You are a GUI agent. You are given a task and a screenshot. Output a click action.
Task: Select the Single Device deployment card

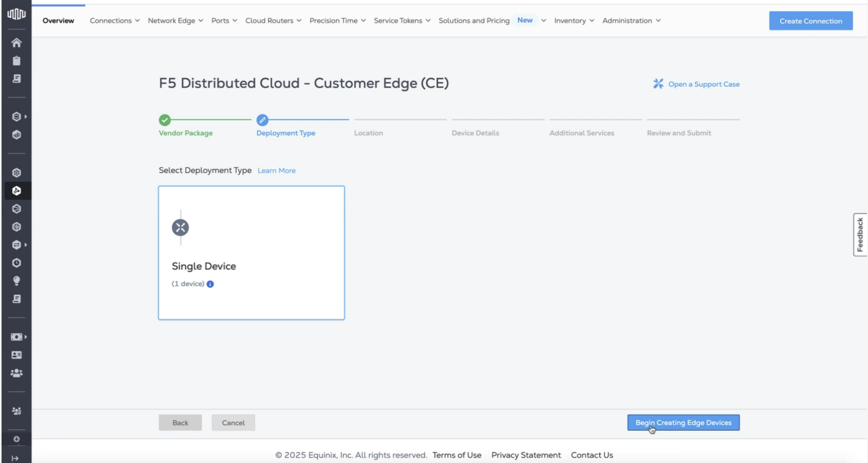pos(251,253)
